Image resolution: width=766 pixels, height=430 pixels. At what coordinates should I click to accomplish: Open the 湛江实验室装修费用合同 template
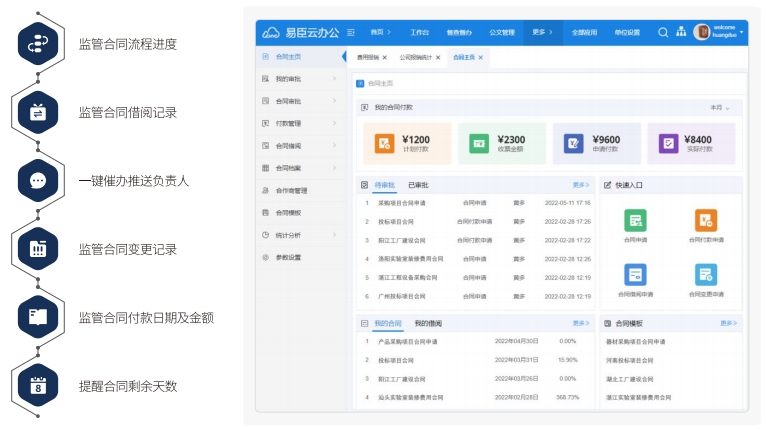pos(638,397)
